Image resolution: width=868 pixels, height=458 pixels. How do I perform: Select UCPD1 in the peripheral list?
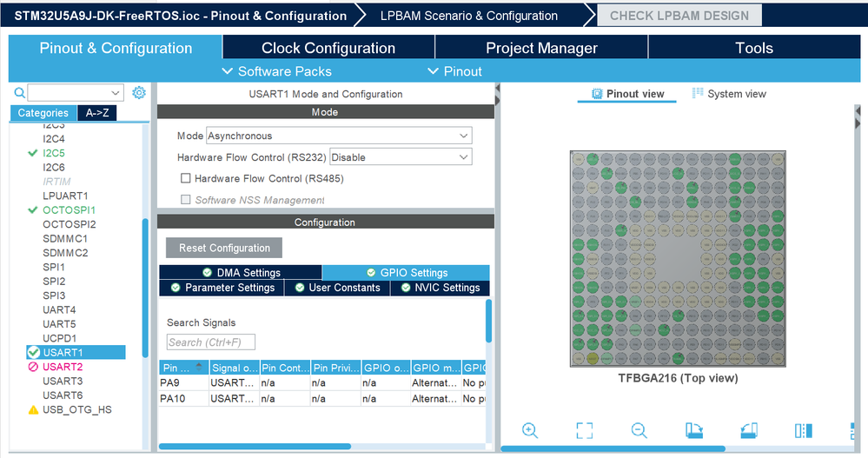pos(59,338)
